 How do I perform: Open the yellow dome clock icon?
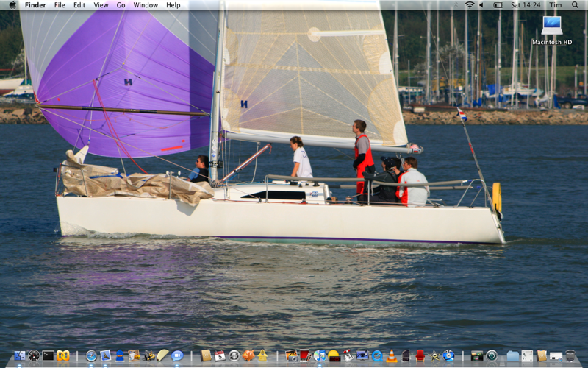334,355
